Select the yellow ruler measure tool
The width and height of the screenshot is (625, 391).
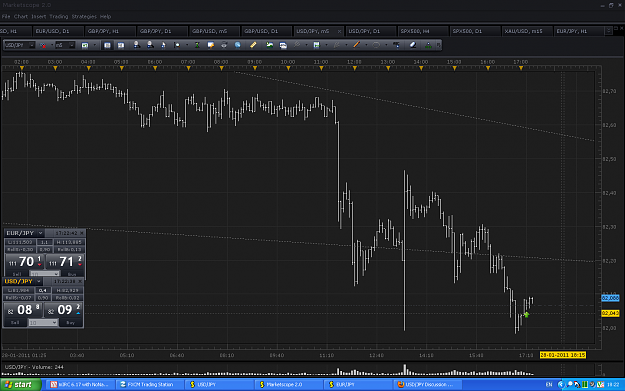(x=253, y=45)
